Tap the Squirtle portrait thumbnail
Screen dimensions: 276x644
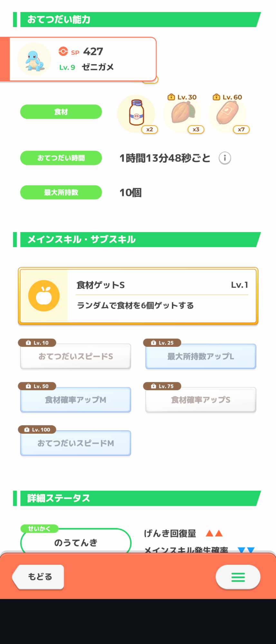tap(34, 59)
